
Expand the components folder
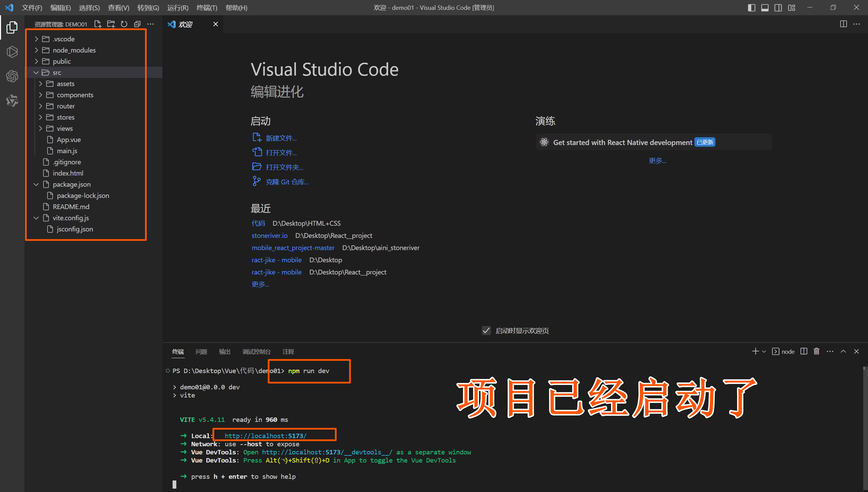coord(40,95)
